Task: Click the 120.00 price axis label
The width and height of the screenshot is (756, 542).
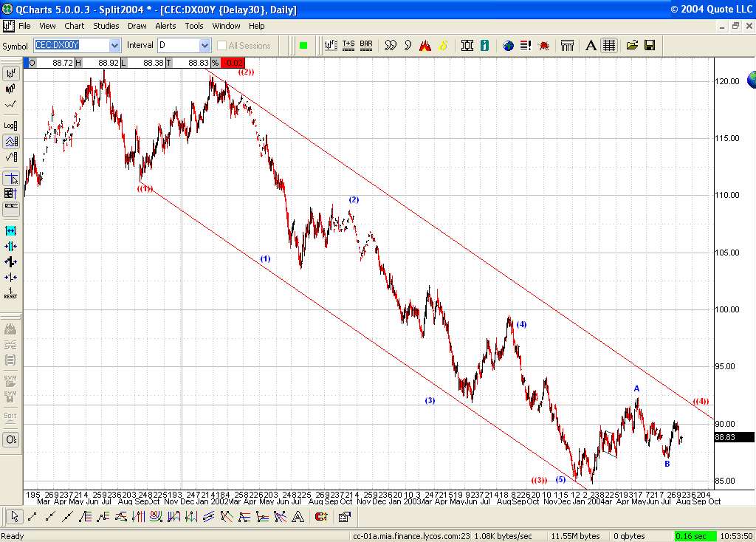Action: tap(727, 81)
